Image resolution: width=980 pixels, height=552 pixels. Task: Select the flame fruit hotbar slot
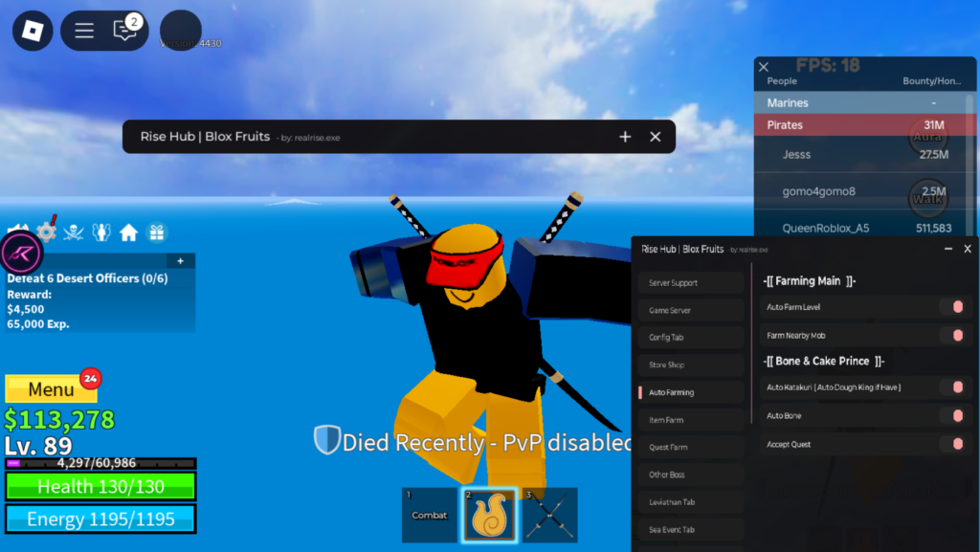click(x=489, y=515)
